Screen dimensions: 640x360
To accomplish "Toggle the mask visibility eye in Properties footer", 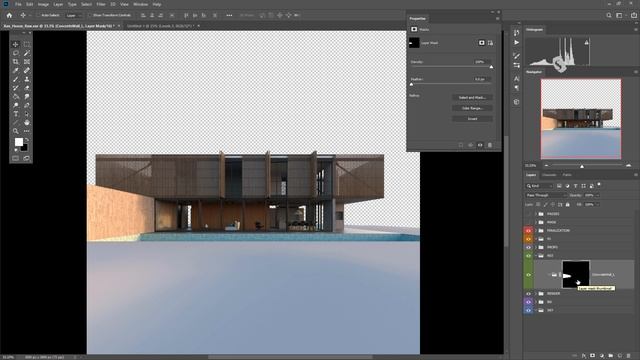I will (480, 145).
